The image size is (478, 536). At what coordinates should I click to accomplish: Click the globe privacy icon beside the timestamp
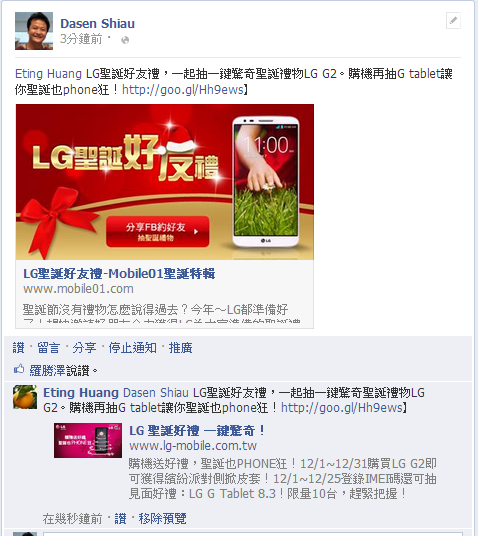(x=125, y=40)
